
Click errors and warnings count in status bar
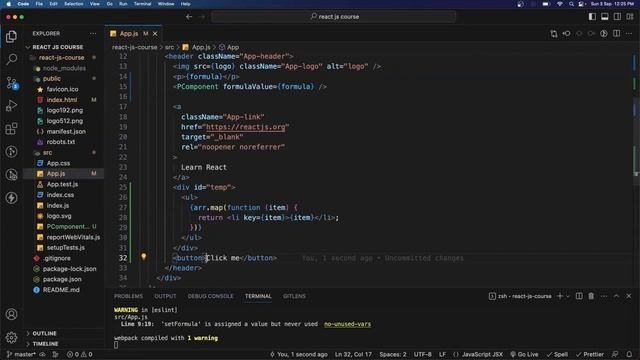click(x=80, y=354)
